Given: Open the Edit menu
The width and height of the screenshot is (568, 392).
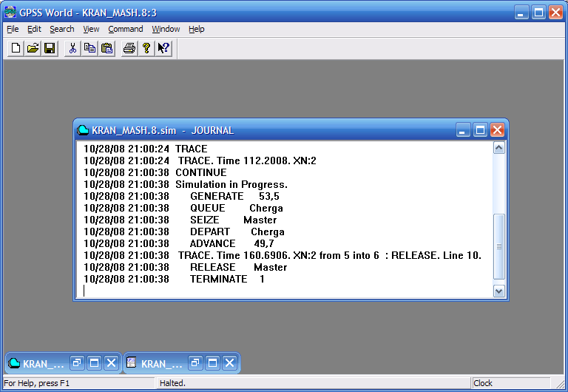Looking at the screenshot, I should point(35,29).
